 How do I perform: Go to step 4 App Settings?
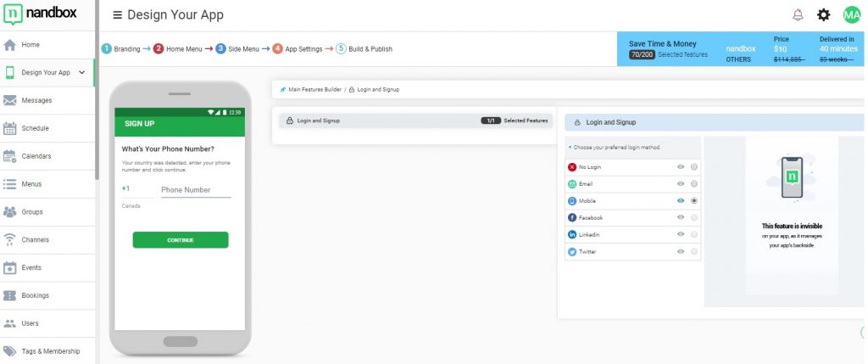(298, 48)
